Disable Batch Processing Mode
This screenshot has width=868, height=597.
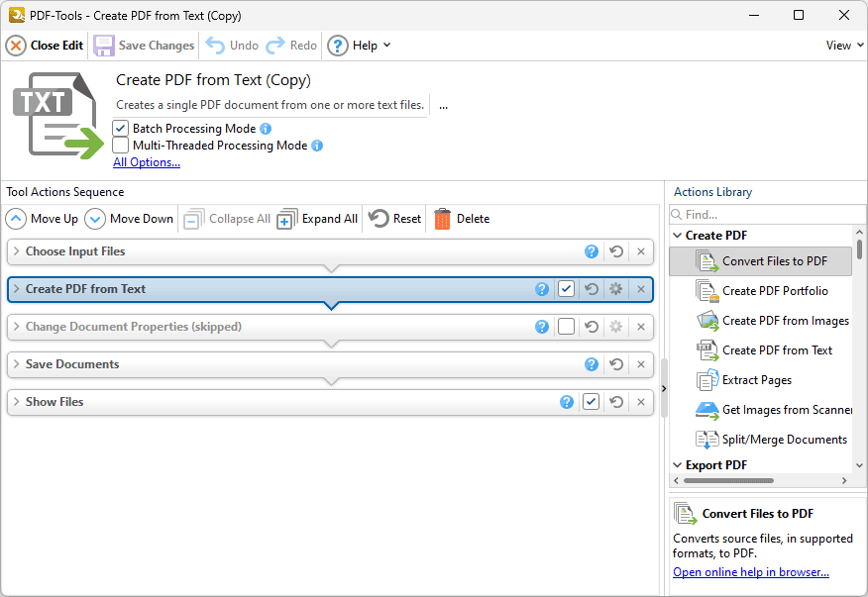click(x=120, y=128)
